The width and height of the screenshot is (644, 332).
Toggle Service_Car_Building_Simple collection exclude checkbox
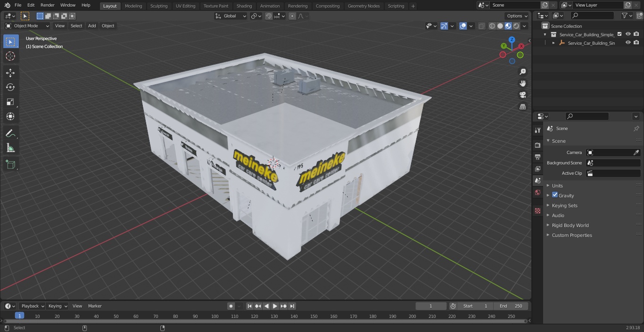click(619, 34)
